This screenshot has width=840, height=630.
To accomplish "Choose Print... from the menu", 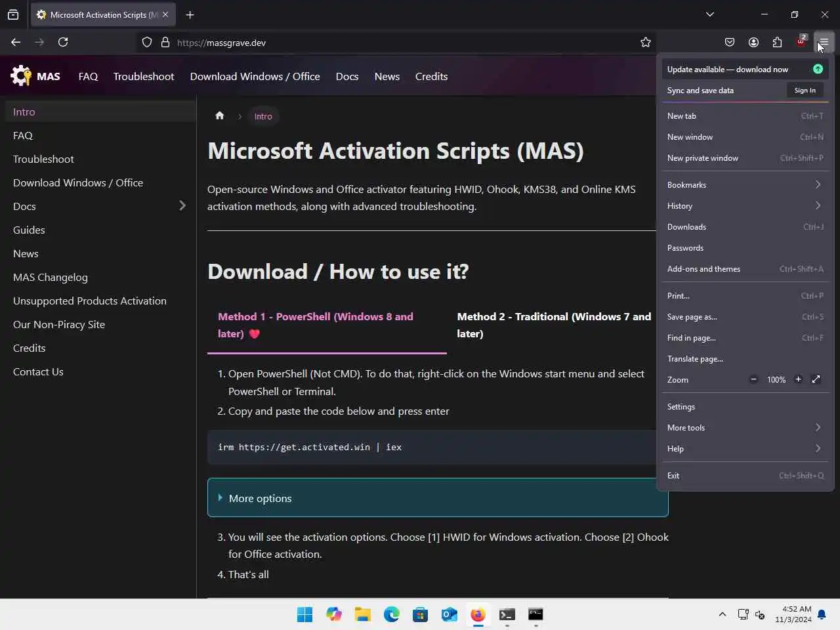I will pyautogui.click(x=745, y=295).
